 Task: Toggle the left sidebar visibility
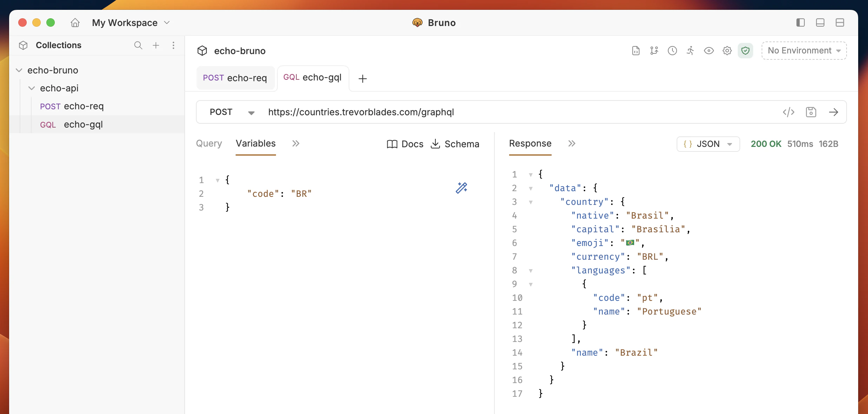pyautogui.click(x=800, y=22)
